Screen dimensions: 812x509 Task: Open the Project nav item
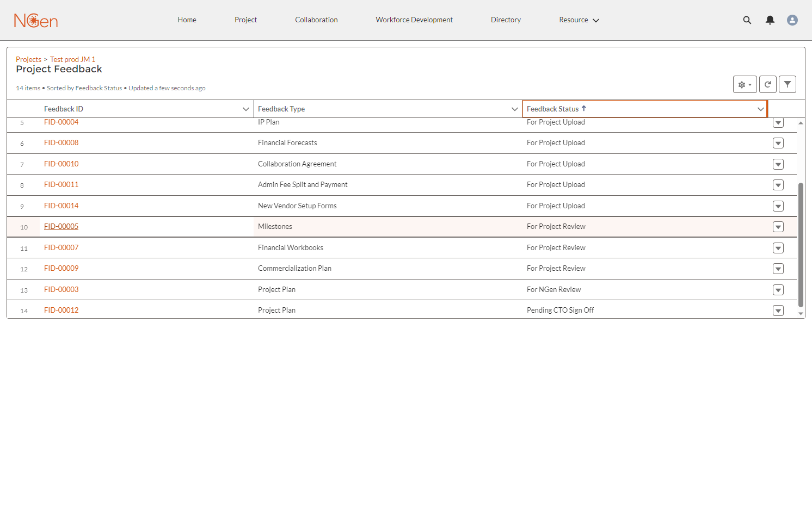point(245,20)
